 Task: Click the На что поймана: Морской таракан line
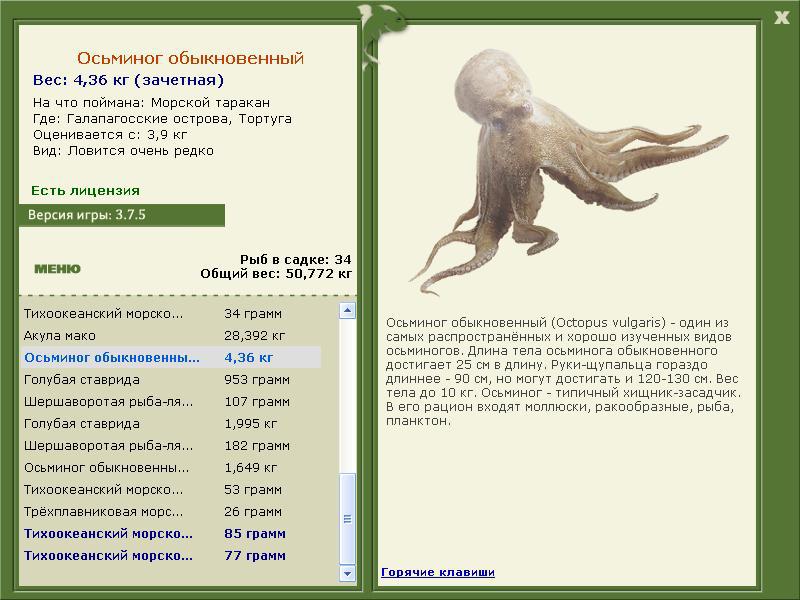pyautogui.click(x=152, y=103)
